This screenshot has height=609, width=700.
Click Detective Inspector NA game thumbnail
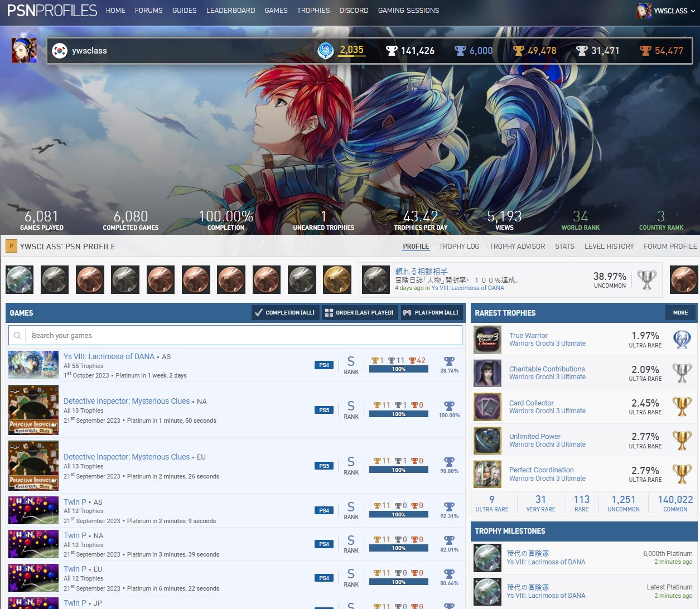tap(33, 410)
